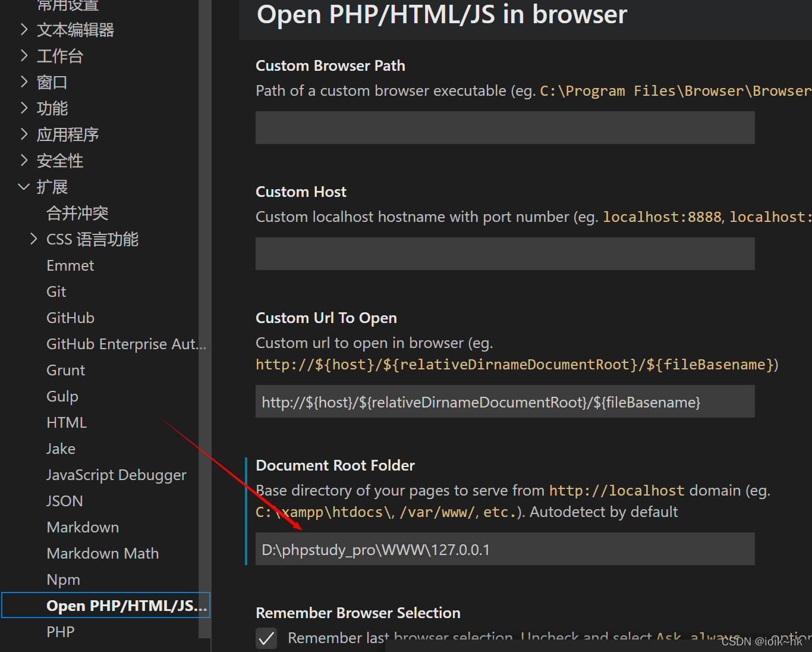Expand the 工作台 settings section
This screenshot has width=812, height=652.
coord(24,55)
